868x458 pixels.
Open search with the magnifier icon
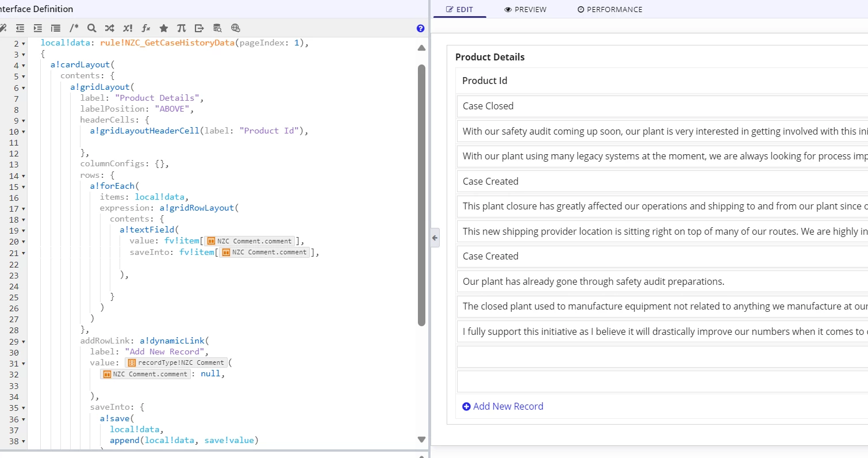point(91,28)
